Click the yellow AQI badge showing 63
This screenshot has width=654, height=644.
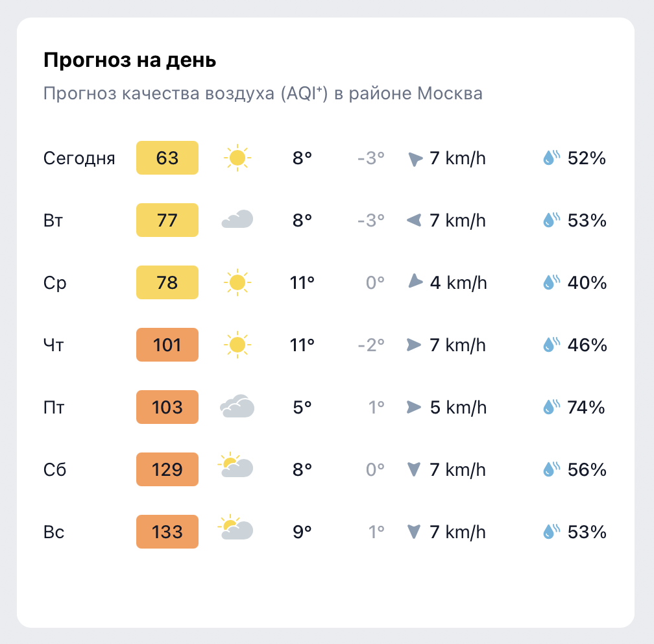click(x=167, y=158)
